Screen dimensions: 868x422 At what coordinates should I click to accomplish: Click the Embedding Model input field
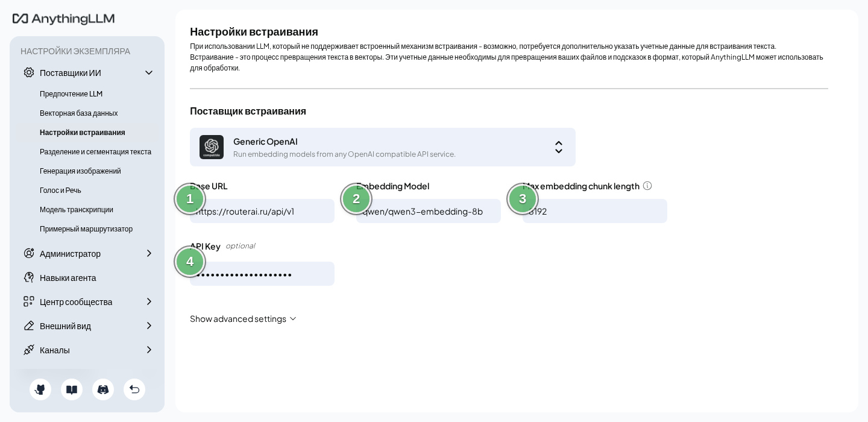pyautogui.click(x=429, y=211)
